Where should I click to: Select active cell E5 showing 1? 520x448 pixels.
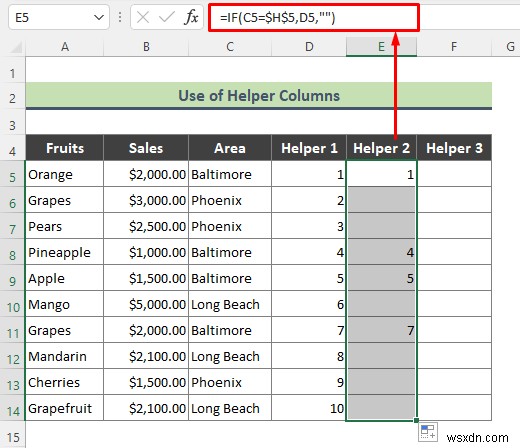pos(381,174)
